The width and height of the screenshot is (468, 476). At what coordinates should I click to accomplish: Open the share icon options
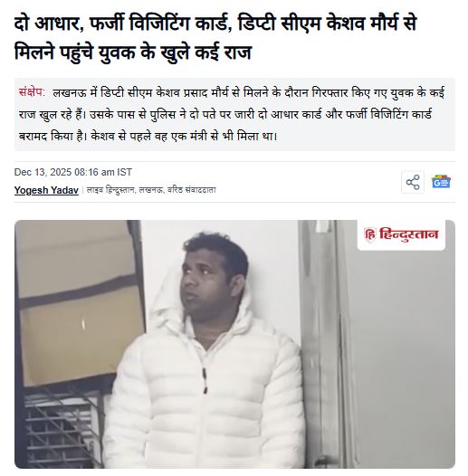413,182
